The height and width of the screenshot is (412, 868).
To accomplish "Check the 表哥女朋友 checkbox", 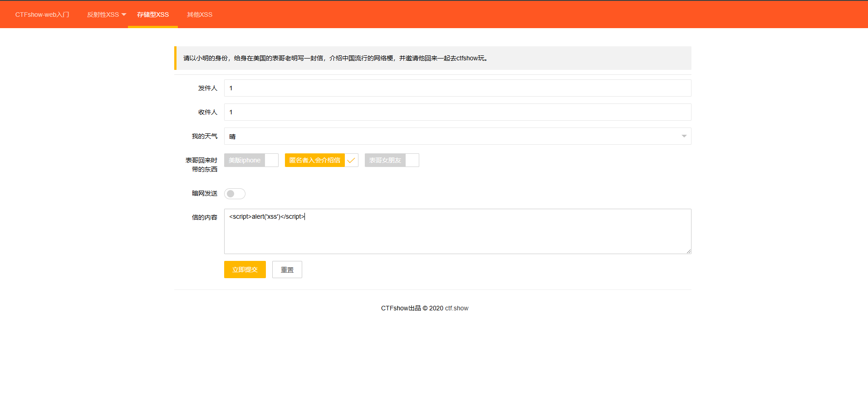I will pyautogui.click(x=385, y=160).
